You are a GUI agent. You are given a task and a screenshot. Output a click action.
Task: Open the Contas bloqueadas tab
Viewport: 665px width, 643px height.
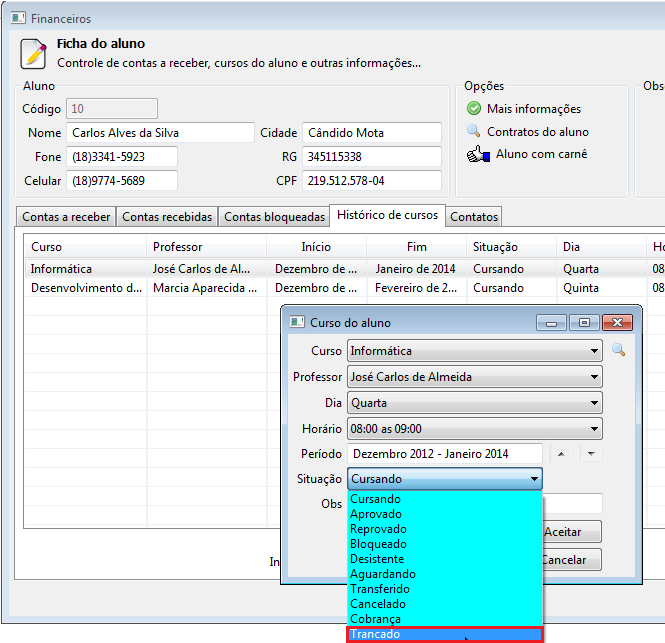[x=274, y=217]
